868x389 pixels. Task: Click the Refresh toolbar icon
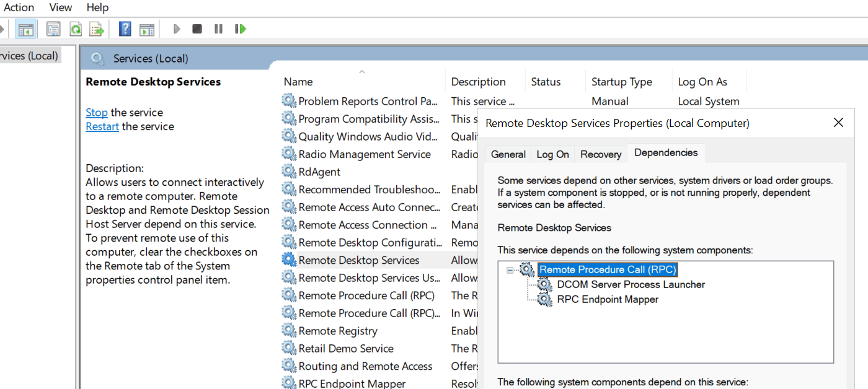coord(76,29)
